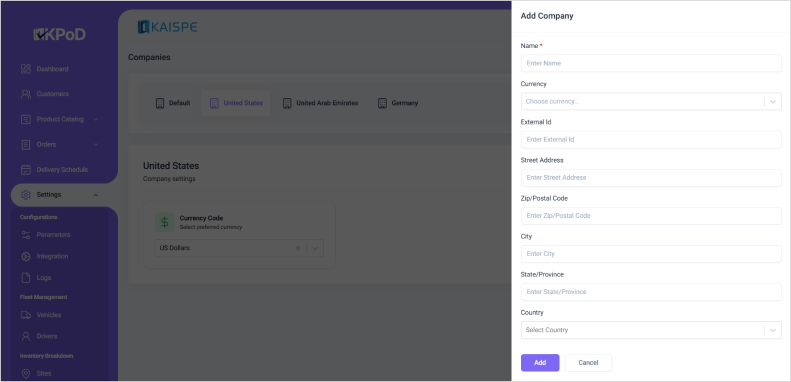Click the Product Catalog icon
This screenshot has width=791, height=382.
pos(26,120)
